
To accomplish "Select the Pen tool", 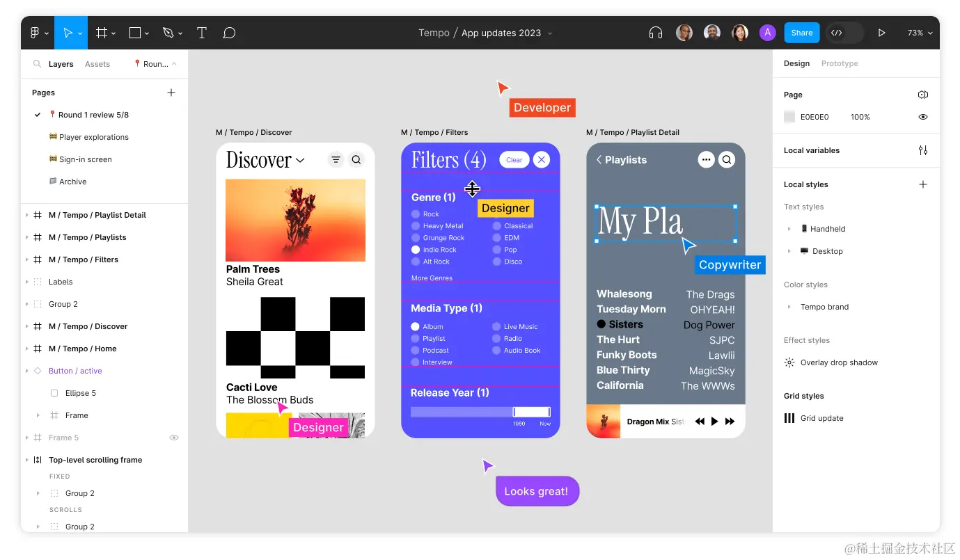I will [168, 33].
